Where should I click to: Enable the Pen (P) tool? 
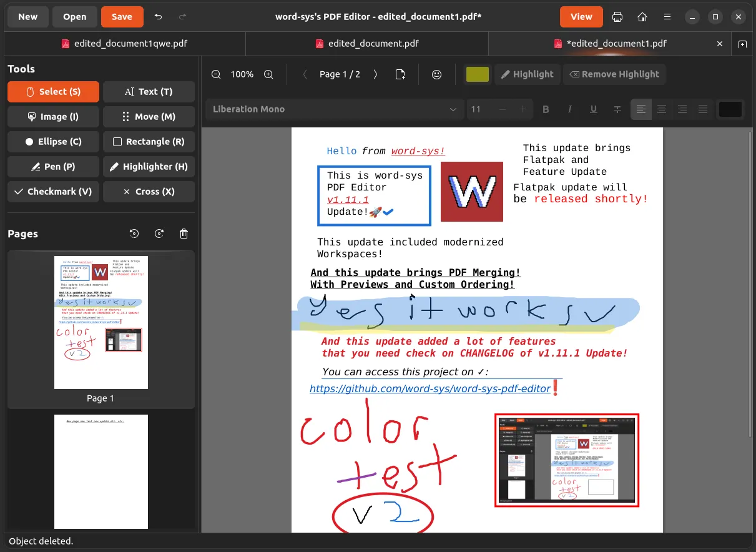(54, 167)
